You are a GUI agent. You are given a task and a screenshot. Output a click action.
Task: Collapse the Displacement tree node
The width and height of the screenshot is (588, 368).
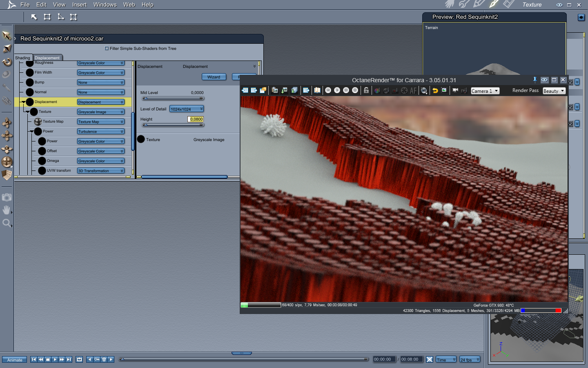click(x=24, y=102)
